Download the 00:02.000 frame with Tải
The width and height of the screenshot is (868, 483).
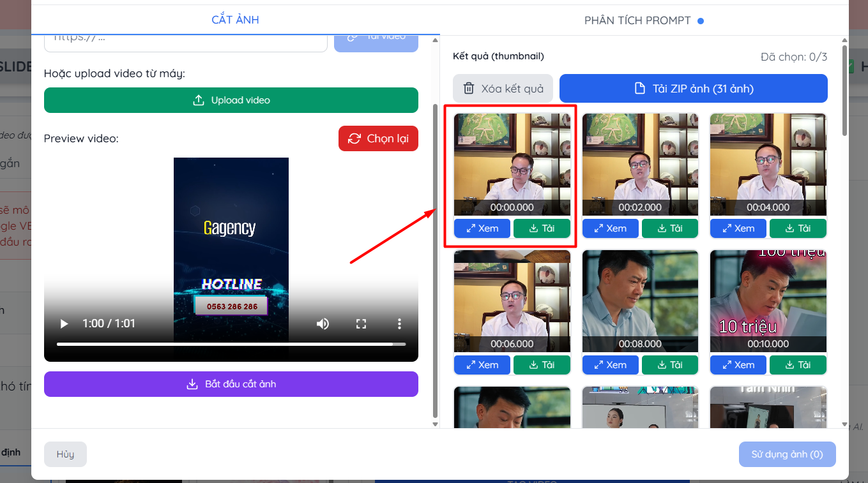point(669,228)
